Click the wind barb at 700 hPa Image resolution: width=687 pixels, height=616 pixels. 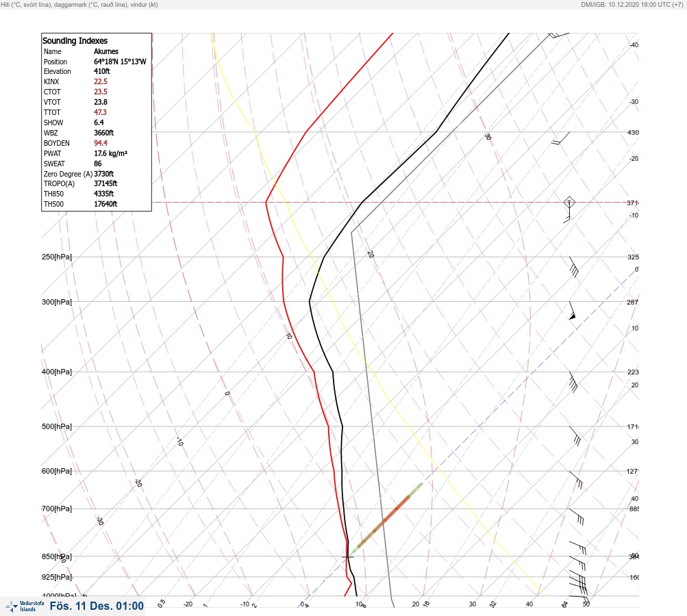click(x=576, y=517)
